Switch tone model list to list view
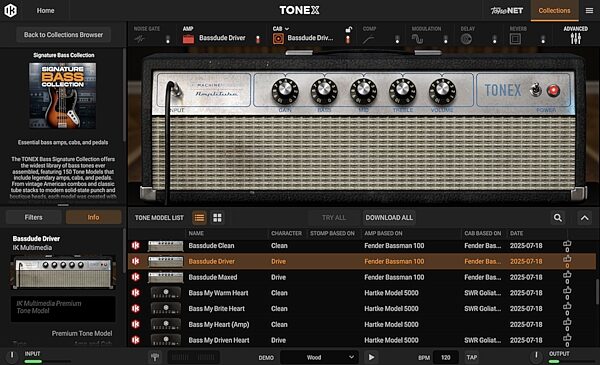Viewport: 600px width, 365px height. [199, 218]
